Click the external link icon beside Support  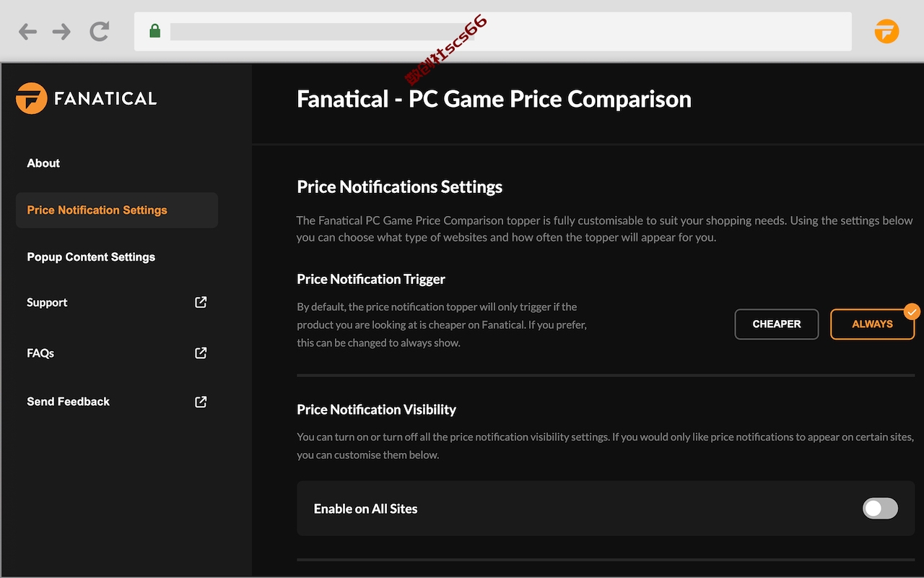201,302
